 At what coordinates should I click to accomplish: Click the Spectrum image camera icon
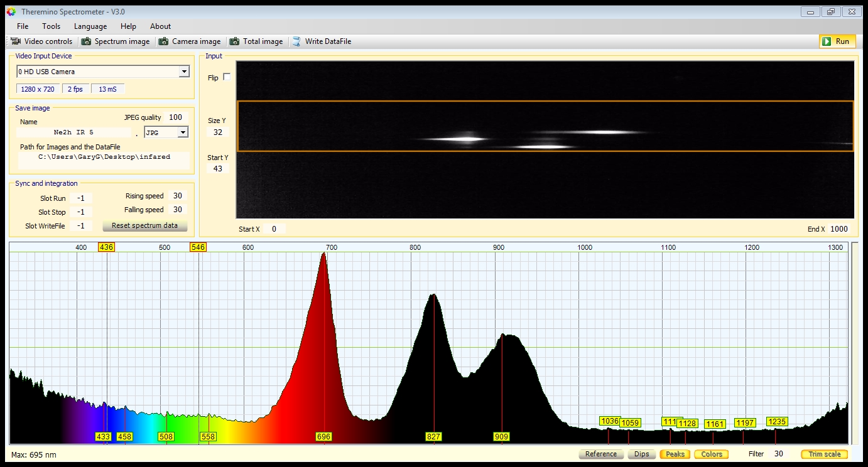(x=86, y=41)
